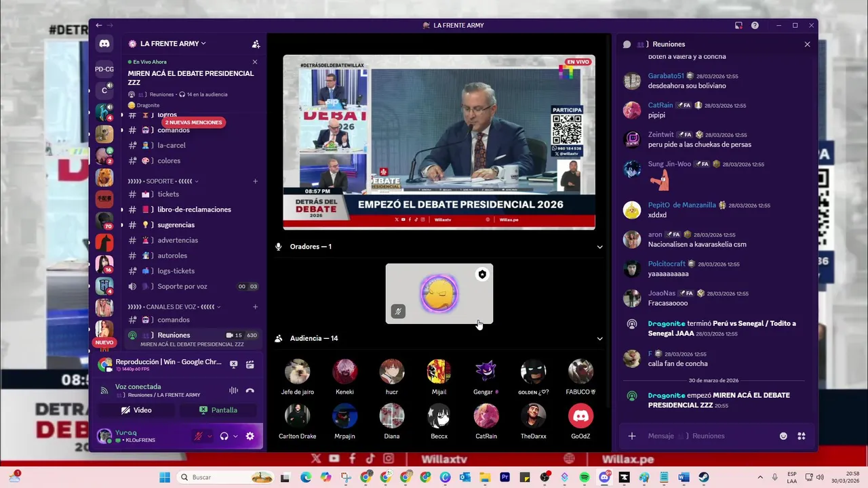Click the NUEVO pill in the server list
This screenshot has height=488, width=868.
104,343
